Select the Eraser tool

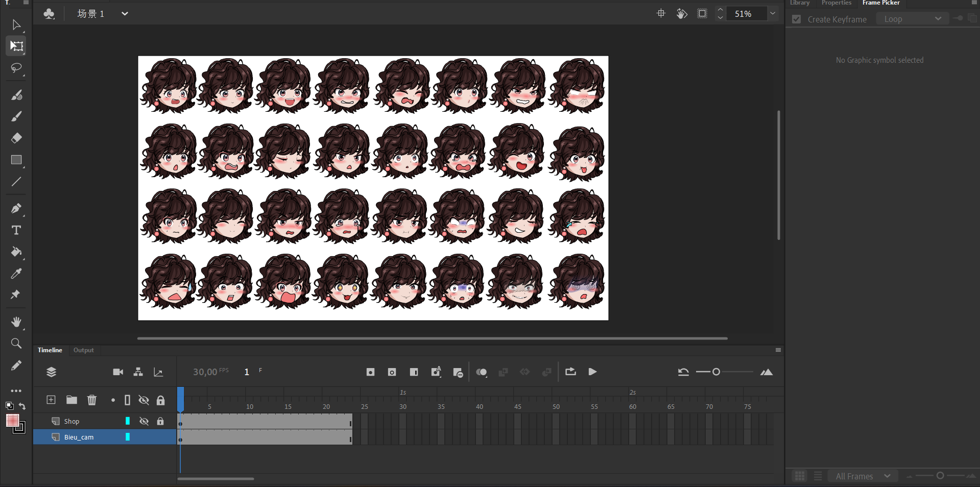tap(16, 138)
